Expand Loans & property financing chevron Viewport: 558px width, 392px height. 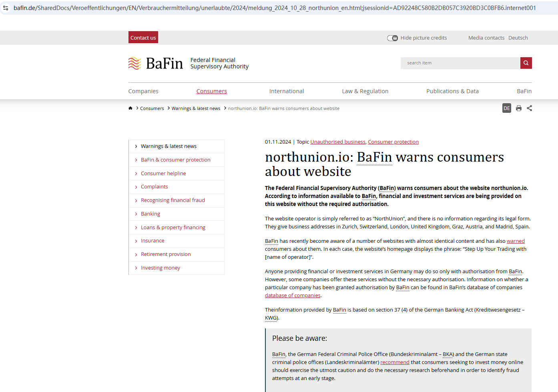(x=136, y=228)
